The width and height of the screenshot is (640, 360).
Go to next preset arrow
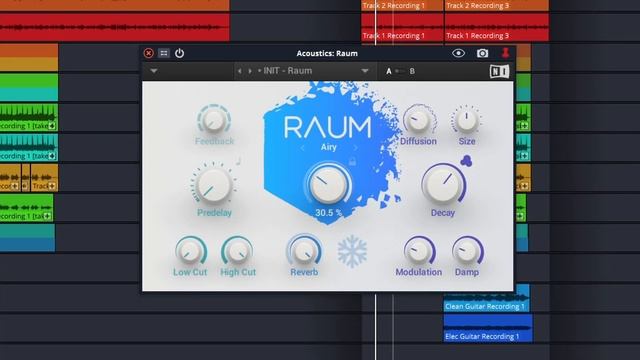[250, 71]
